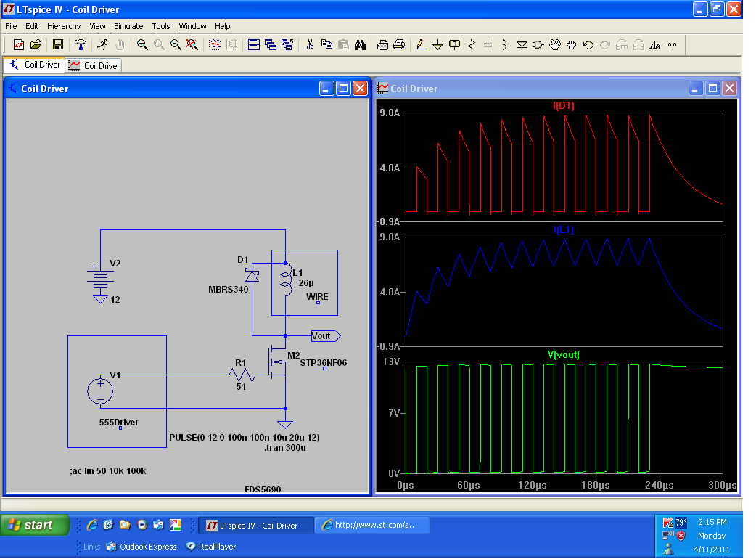Click the SPICE directive '.op' icon

[x=672, y=45]
